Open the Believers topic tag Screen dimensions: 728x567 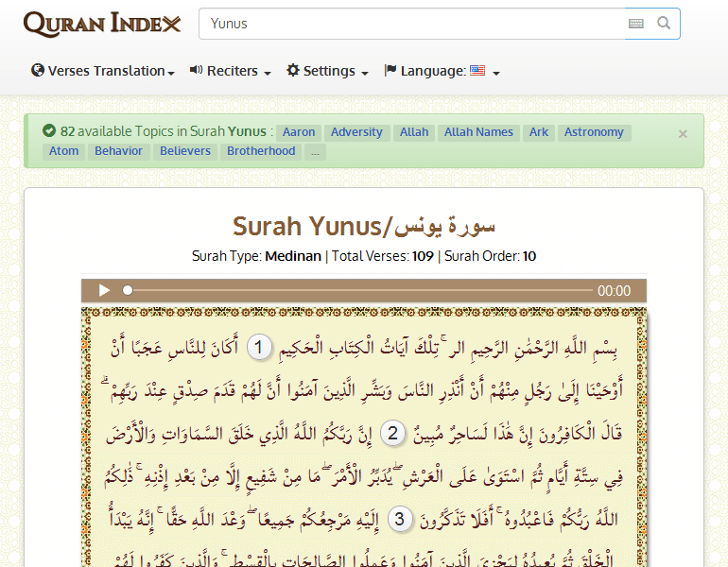pyautogui.click(x=185, y=151)
